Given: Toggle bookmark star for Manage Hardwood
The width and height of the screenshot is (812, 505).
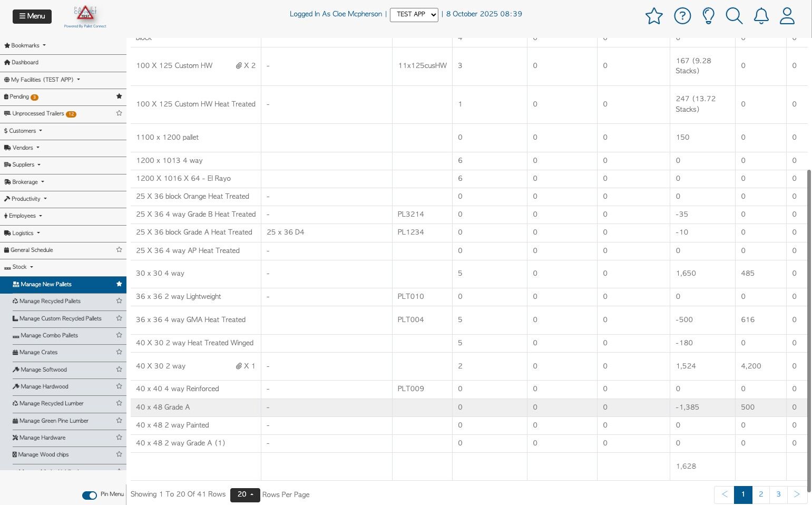Looking at the screenshot, I should pyautogui.click(x=119, y=386).
